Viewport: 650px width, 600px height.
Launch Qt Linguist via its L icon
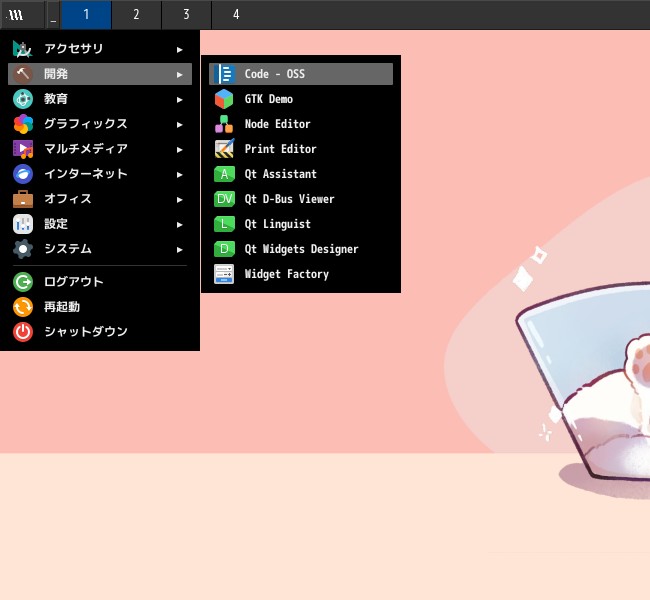[x=224, y=224]
